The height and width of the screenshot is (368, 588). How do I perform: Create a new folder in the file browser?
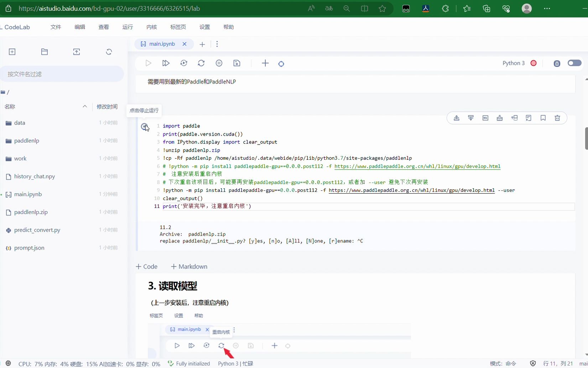(45, 52)
